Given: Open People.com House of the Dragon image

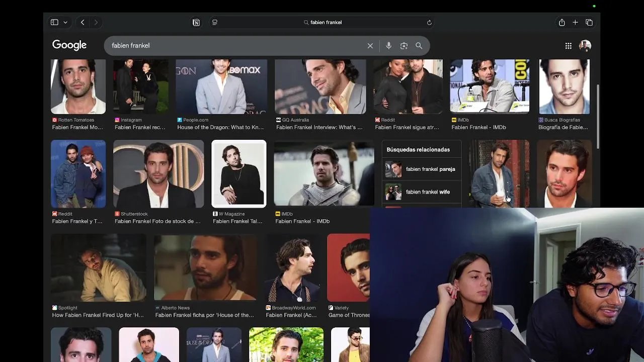Looking at the screenshot, I should (x=221, y=86).
